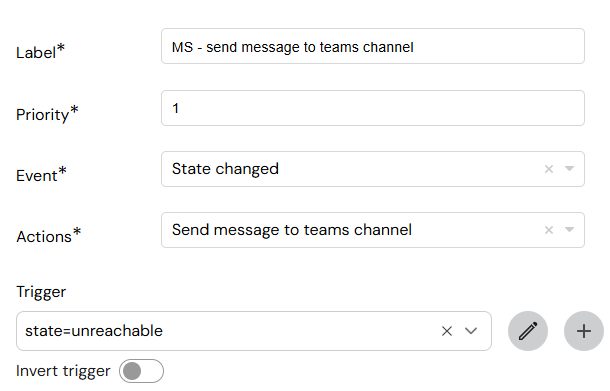Click the Trigger section heading
This screenshot has width=610, height=391.
(41, 292)
